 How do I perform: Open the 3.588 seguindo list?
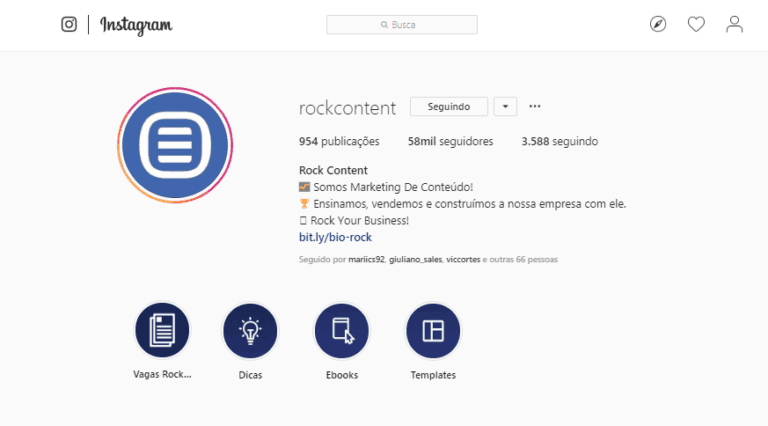tap(559, 142)
